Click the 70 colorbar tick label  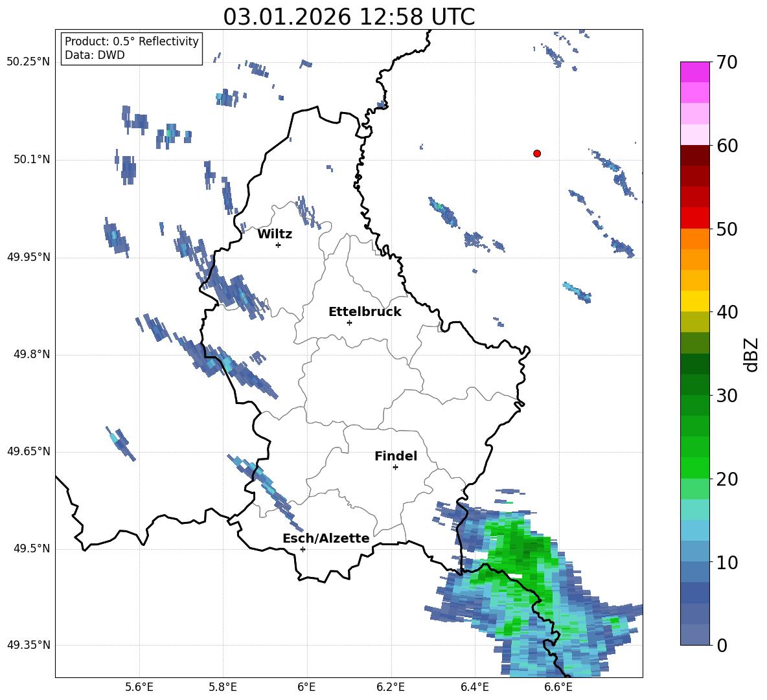point(727,62)
